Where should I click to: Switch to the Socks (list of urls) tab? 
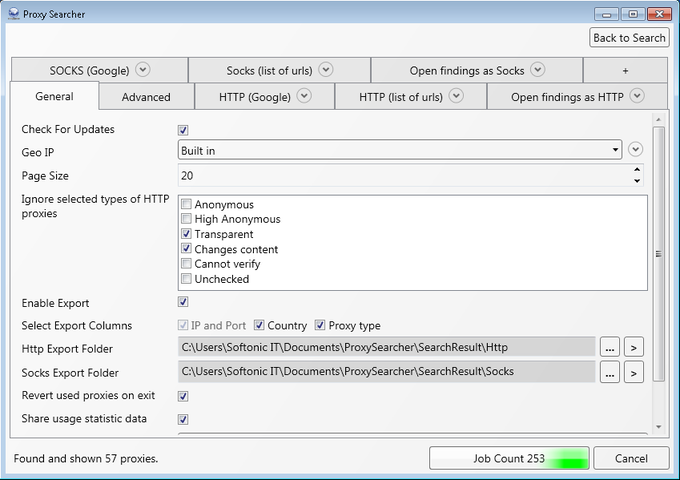(x=279, y=70)
